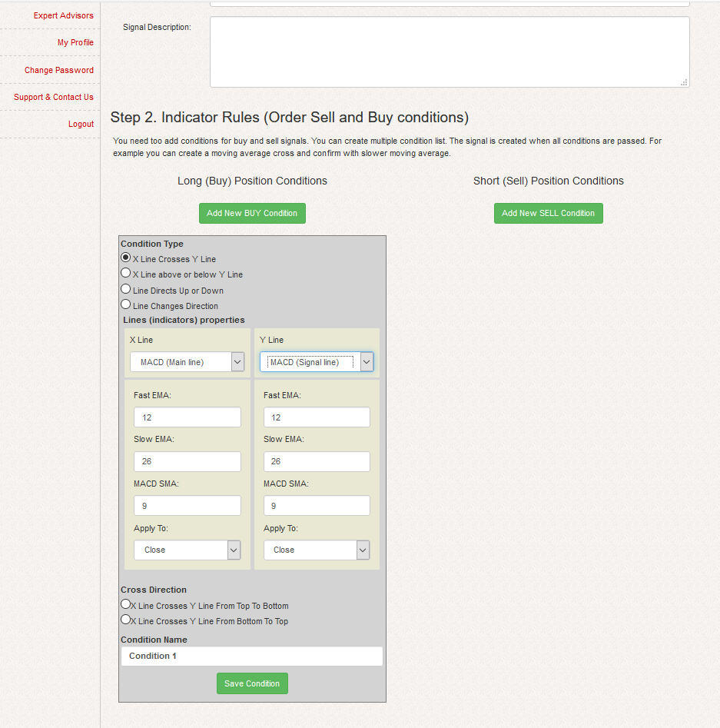Add a new BUY condition

(x=252, y=213)
